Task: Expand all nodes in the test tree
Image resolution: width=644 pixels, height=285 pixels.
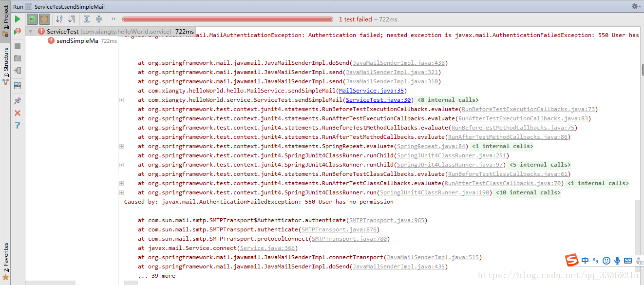Action: pos(87,19)
